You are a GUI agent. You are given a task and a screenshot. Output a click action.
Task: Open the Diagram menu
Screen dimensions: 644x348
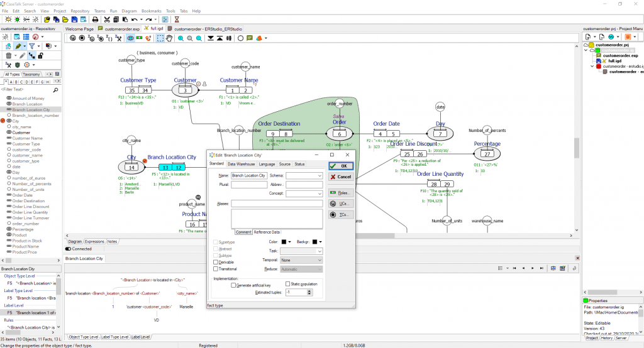(x=129, y=11)
